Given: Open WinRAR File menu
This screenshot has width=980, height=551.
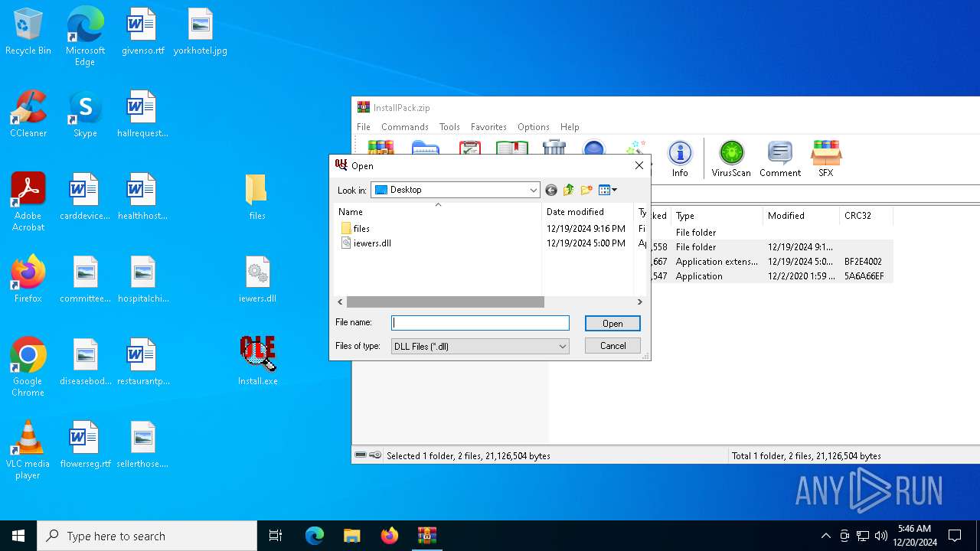Looking at the screenshot, I should click(x=364, y=127).
